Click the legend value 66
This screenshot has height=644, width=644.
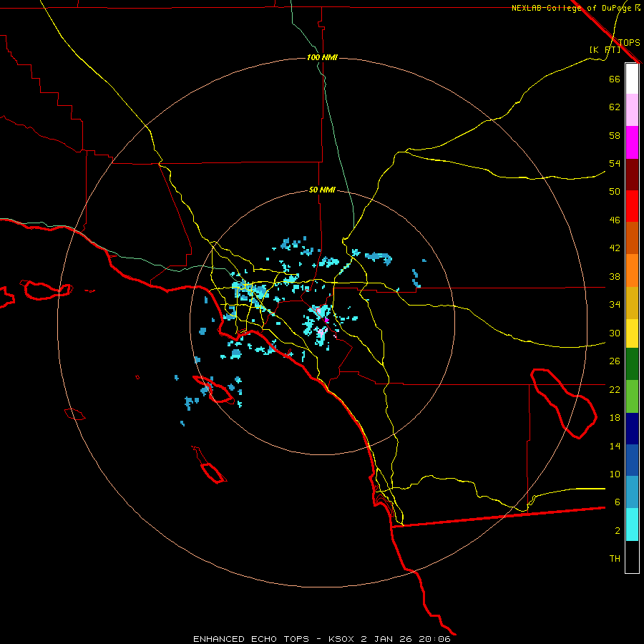point(615,79)
